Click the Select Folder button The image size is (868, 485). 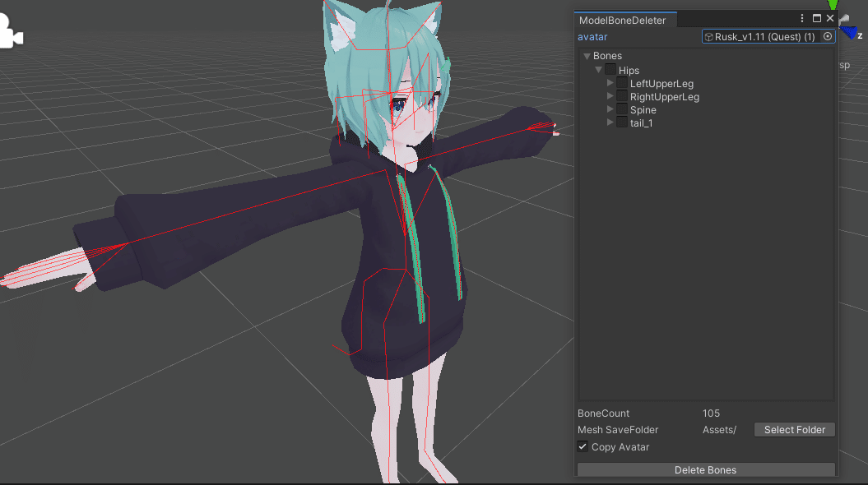pyautogui.click(x=795, y=430)
